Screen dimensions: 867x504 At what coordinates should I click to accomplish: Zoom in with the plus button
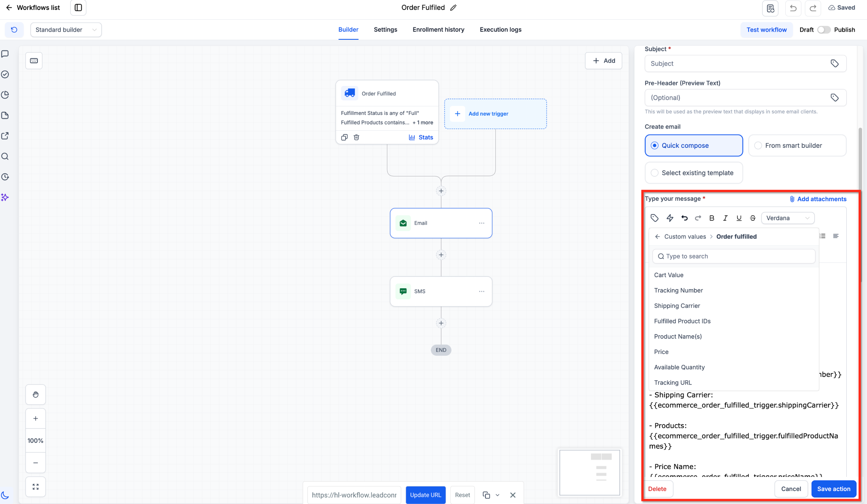(x=36, y=418)
